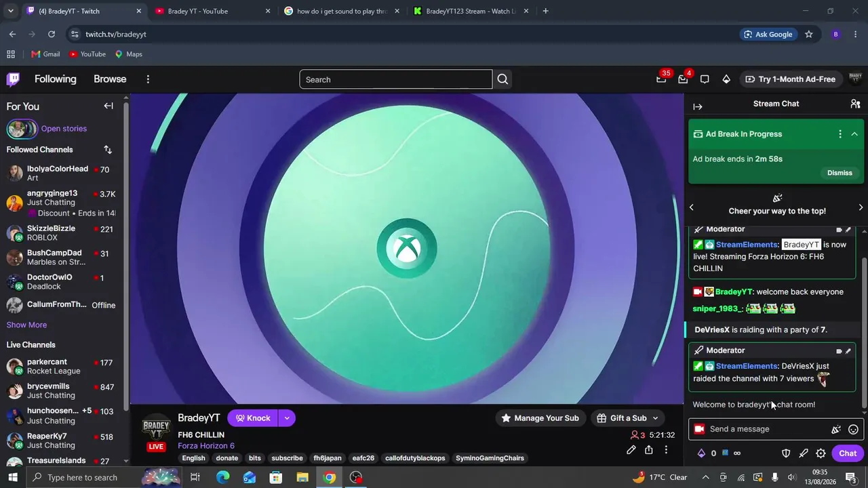
Task: Expand Show More followed channels
Action: (x=26, y=325)
